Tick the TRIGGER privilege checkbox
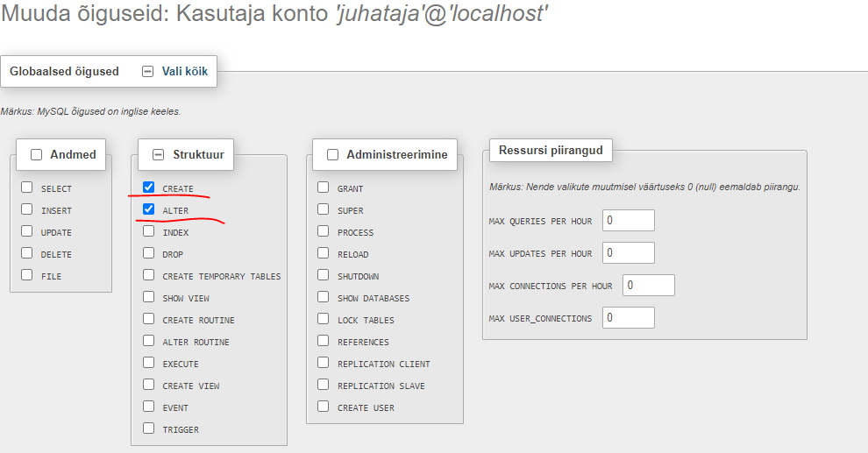868x453 pixels. (149, 428)
